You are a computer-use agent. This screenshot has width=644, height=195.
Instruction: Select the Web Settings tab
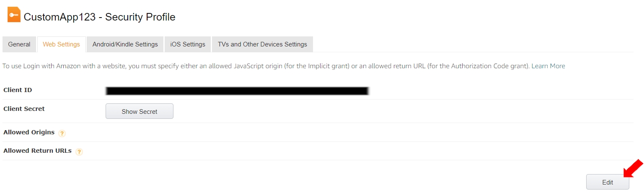61,44
